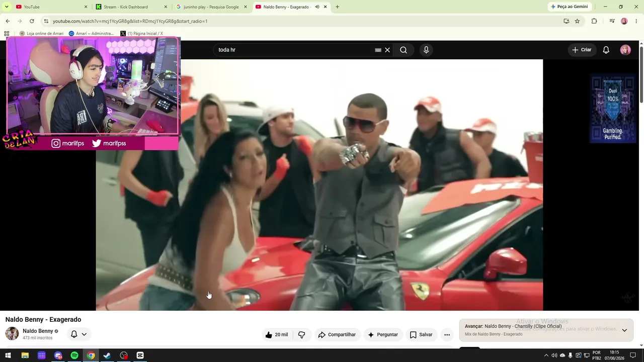Open the Chrome apps grid shortcut

(x=7, y=34)
